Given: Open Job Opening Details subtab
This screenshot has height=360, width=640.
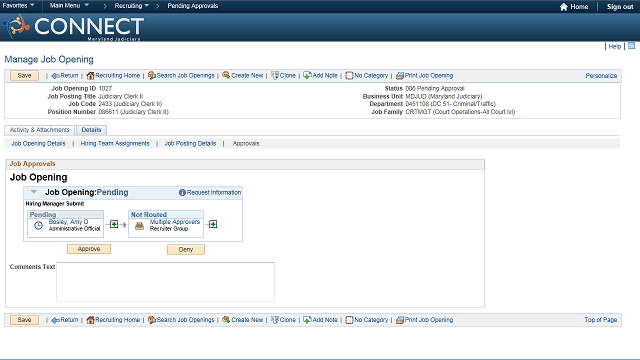Looking at the screenshot, I should 38,144.
